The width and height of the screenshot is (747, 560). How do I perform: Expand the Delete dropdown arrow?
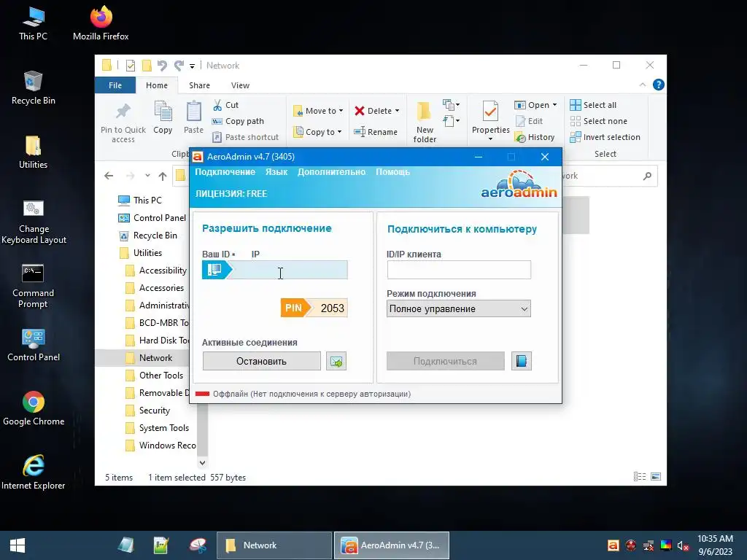click(397, 111)
